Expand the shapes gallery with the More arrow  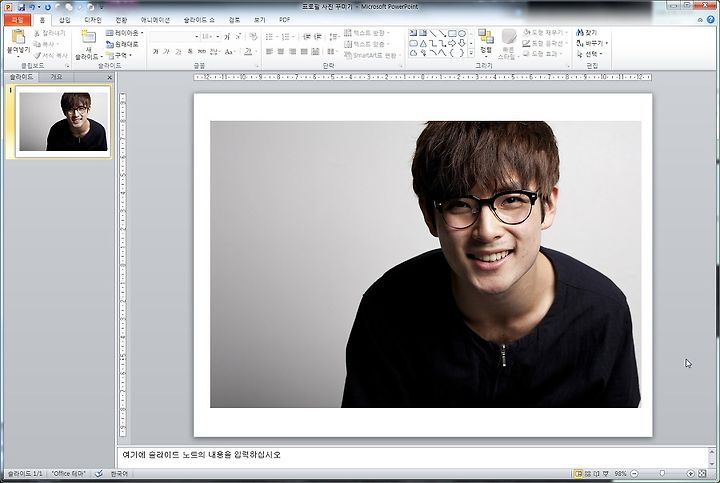click(471, 54)
